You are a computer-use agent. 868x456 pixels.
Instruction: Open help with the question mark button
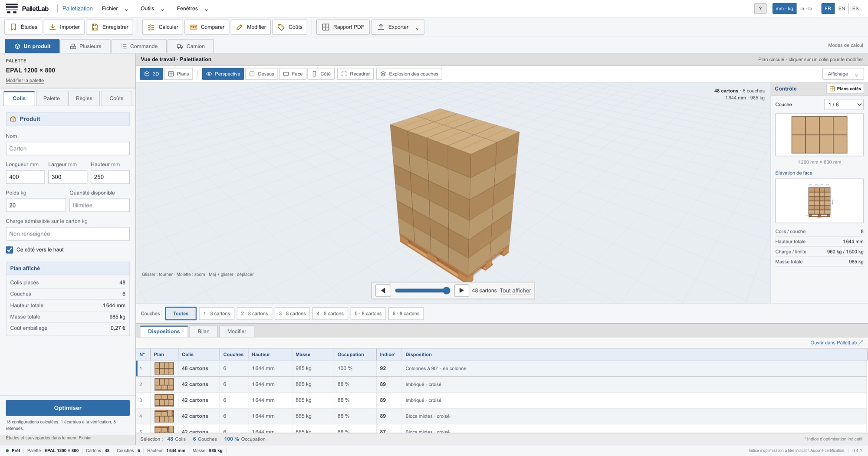pyautogui.click(x=760, y=9)
